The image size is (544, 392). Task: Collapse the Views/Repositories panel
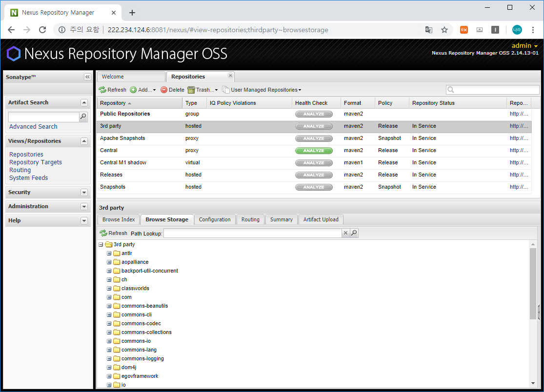pyautogui.click(x=84, y=141)
